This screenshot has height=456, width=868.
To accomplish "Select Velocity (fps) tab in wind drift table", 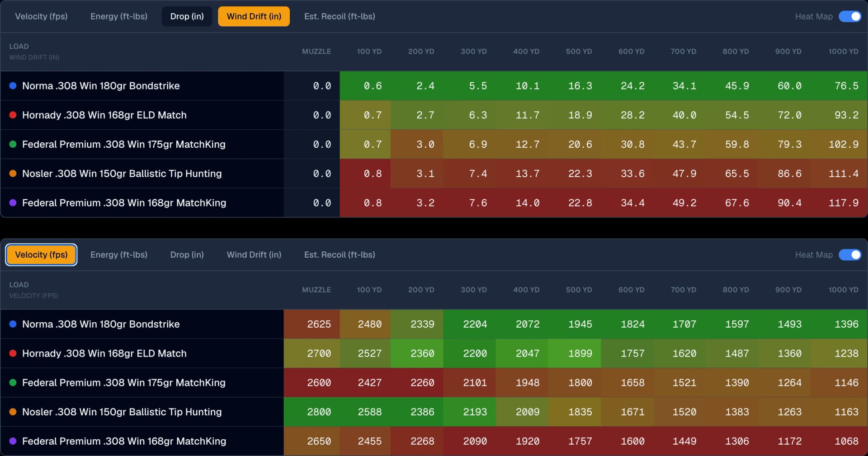I will pyautogui.click(x=41, y=16).
